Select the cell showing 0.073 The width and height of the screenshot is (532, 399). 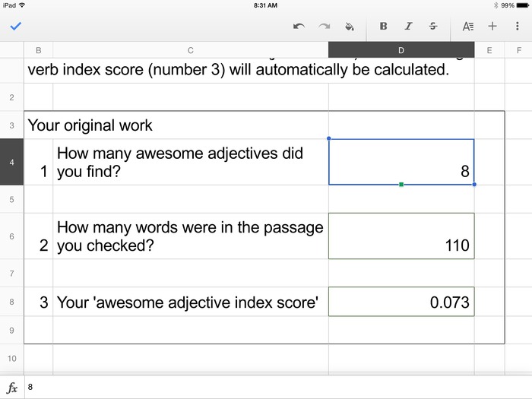[401, 302]
